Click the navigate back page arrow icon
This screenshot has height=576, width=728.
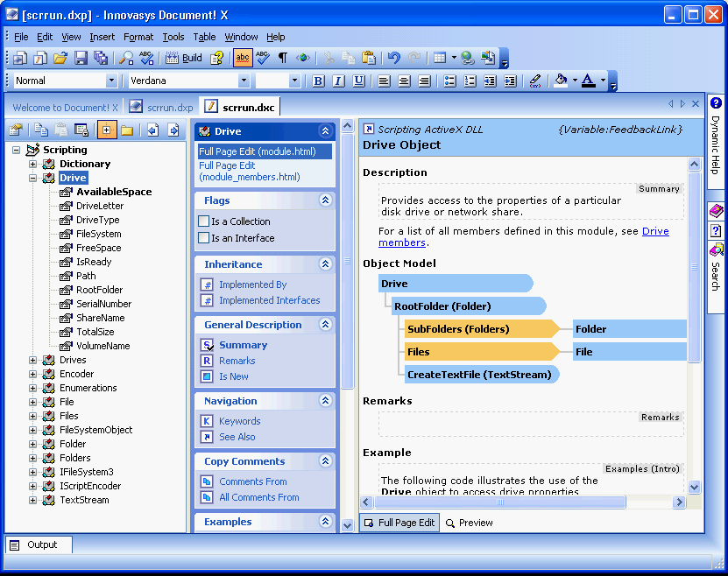[x=152, y=130]
